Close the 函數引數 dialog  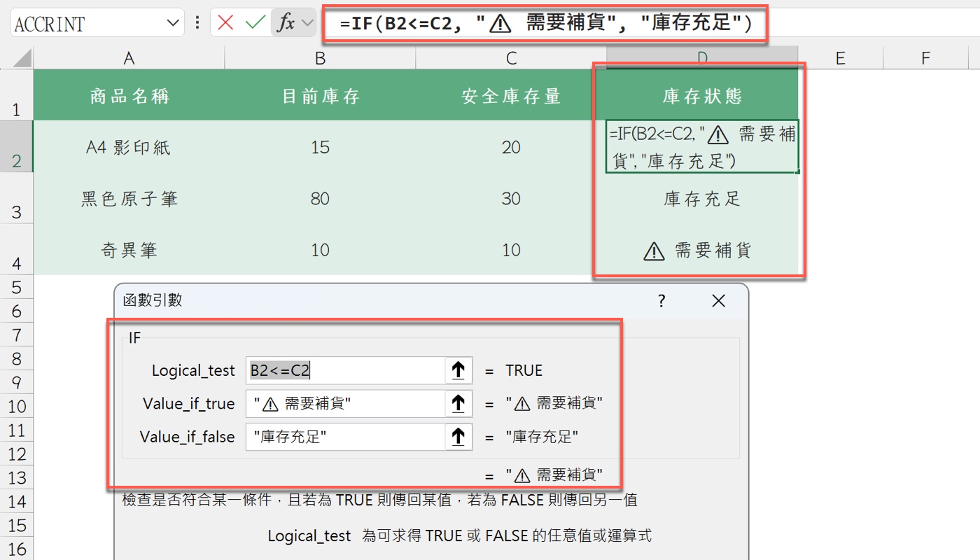[718, 300]
